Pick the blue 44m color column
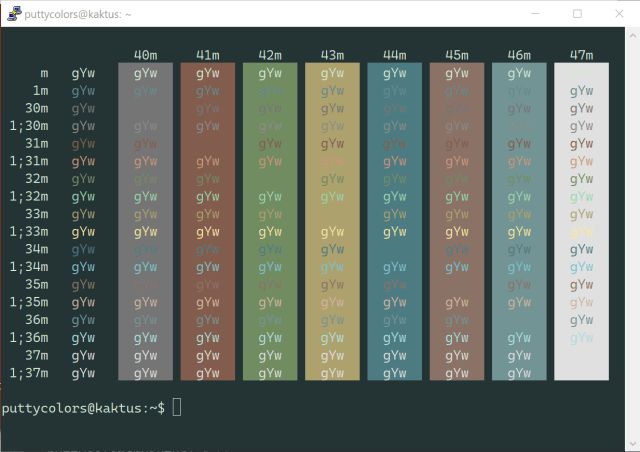 pos(394,222)
